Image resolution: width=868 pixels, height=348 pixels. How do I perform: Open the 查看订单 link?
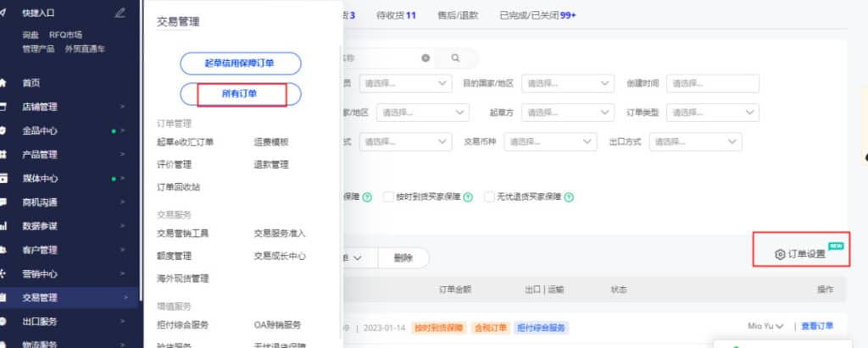818,326
